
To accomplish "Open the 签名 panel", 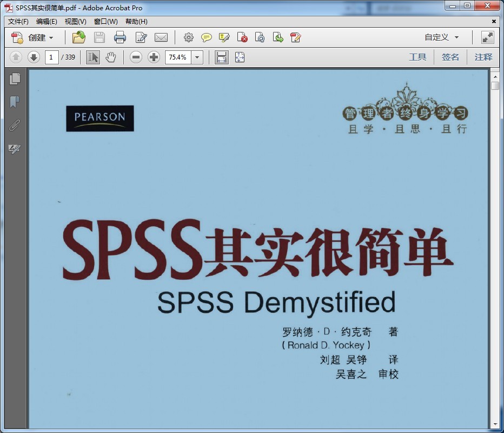I will click(450, 57).
